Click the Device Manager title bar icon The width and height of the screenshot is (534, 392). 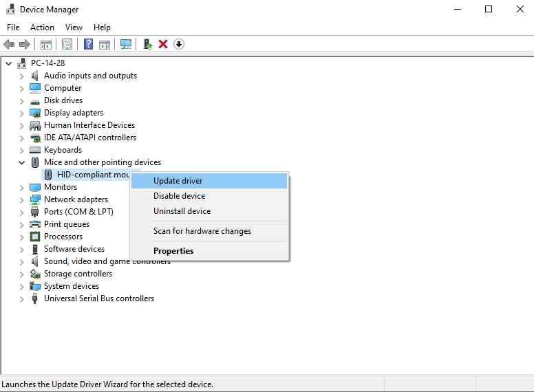[x=10, y=9]
